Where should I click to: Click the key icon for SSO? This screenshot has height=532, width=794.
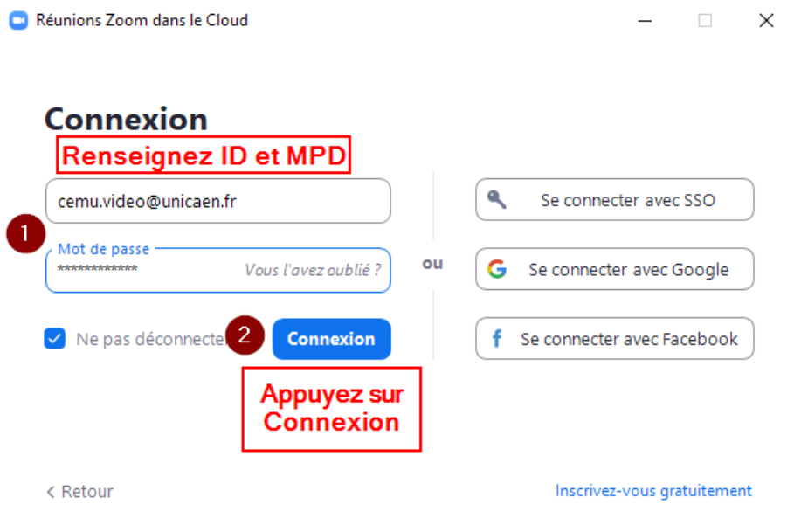pyautogui.click(x=497, y=200)
